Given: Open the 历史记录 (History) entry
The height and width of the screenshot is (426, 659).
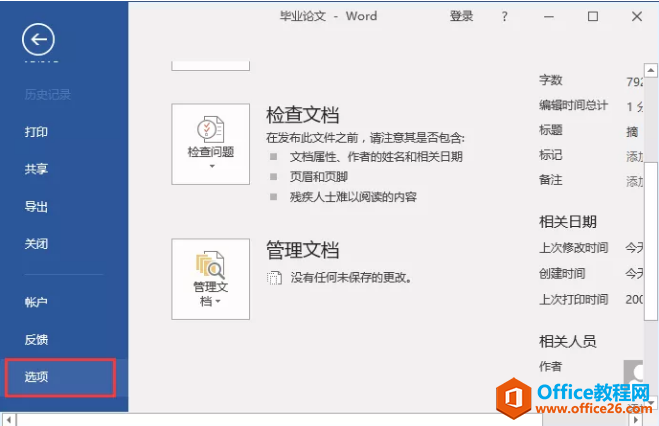Looking at the screenshot, I should (x=47, y=95).
